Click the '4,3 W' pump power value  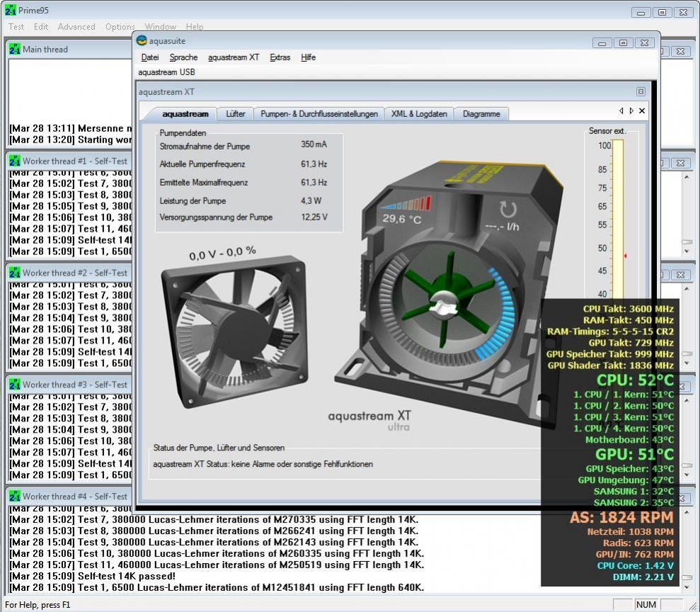311,200
